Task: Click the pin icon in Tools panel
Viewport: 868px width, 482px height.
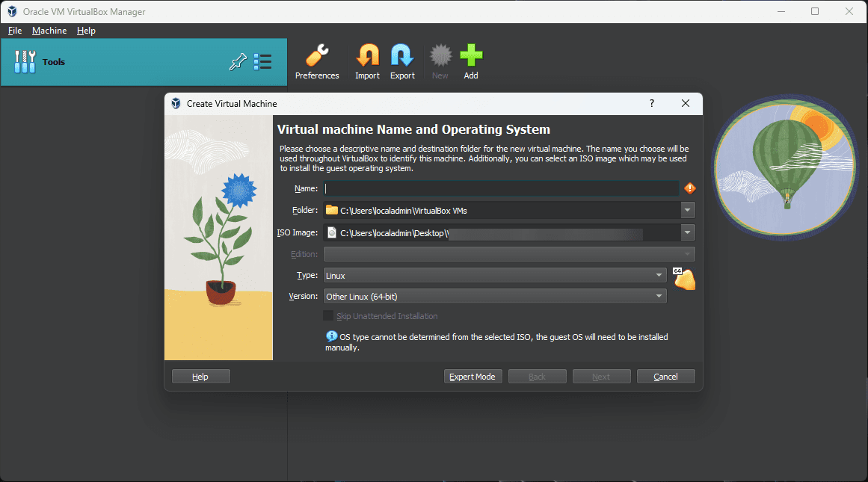Action: pyautogui.click(x=238, y=62)
